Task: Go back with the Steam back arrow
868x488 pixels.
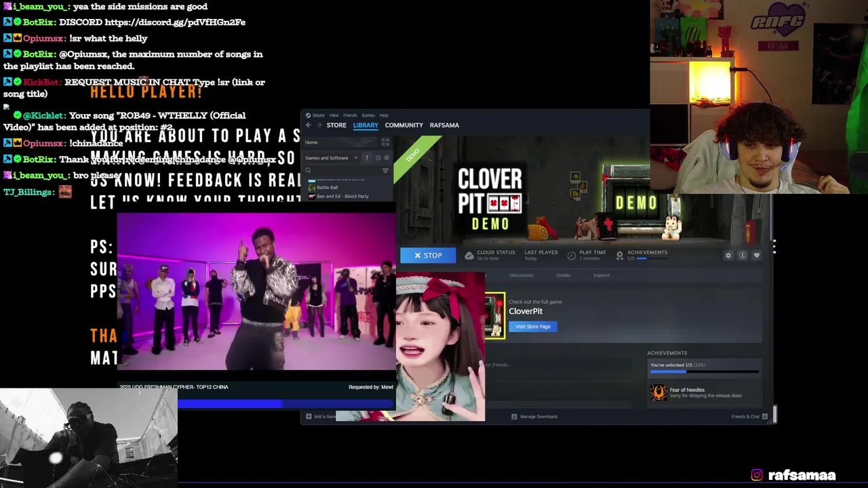Action: click(309, 125)
